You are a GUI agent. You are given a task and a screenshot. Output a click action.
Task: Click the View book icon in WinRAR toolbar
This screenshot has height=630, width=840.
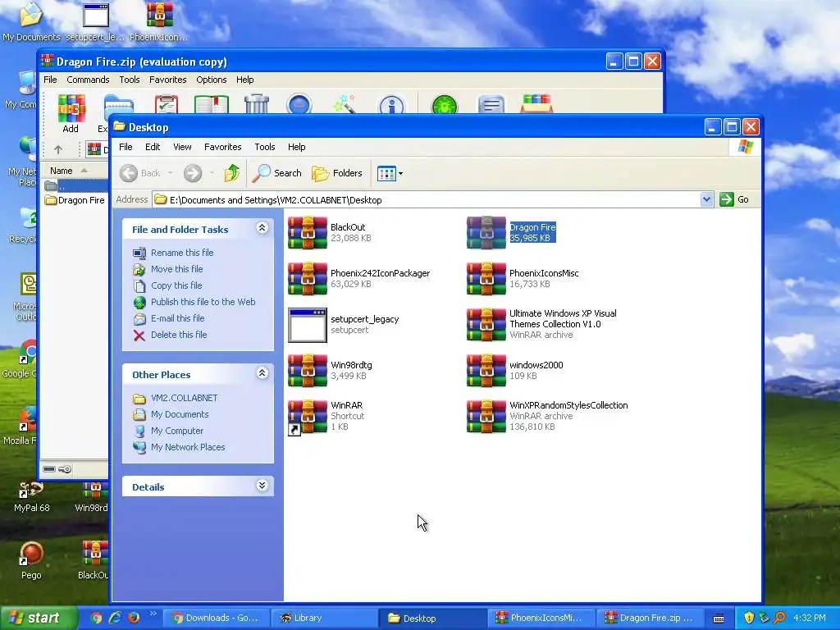[211, 103]
